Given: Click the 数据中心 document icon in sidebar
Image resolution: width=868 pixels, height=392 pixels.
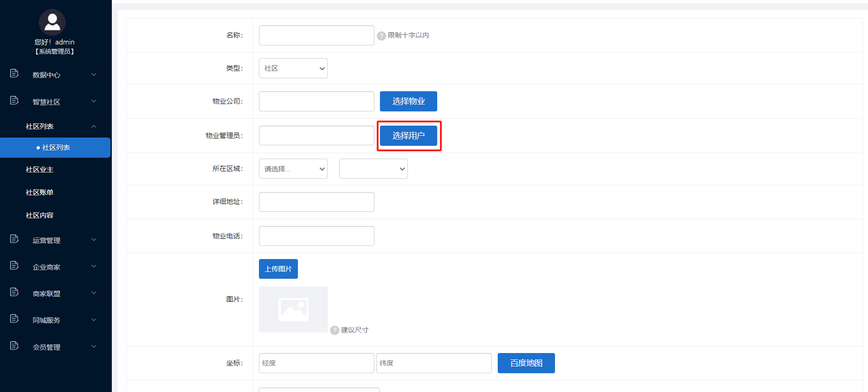Looking at the screenshot, I should 14,73.
